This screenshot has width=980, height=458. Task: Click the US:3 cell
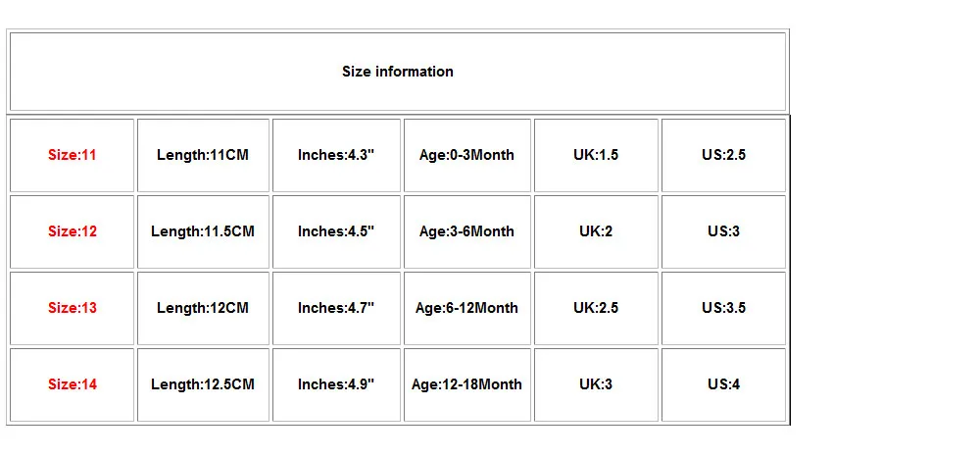tap(724, 231)
